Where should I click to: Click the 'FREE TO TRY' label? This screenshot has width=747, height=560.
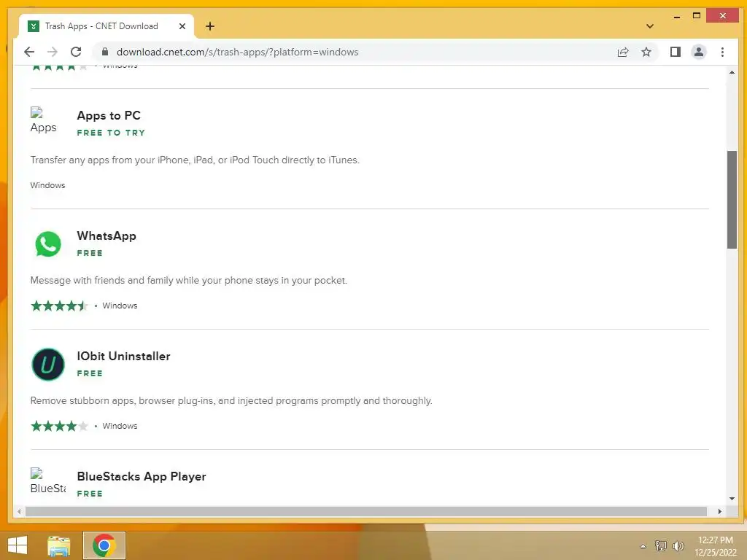pyautogui.click(x=111, y=133)
